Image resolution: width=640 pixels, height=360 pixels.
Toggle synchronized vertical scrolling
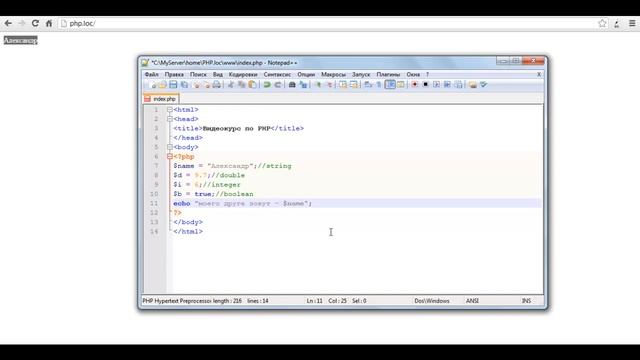pyautogui.click(x=343, y=84)
